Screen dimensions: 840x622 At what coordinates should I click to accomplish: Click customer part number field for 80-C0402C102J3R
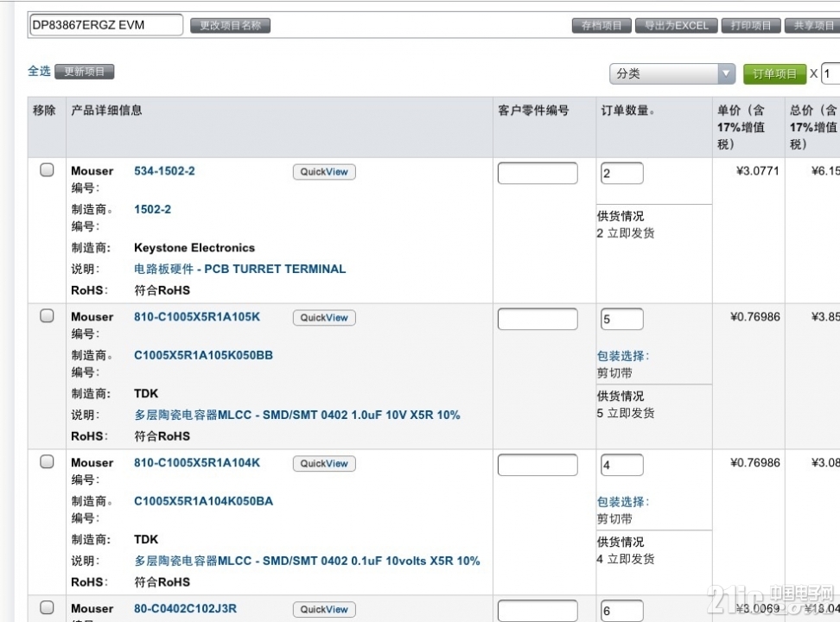click(x=538, y=611)
